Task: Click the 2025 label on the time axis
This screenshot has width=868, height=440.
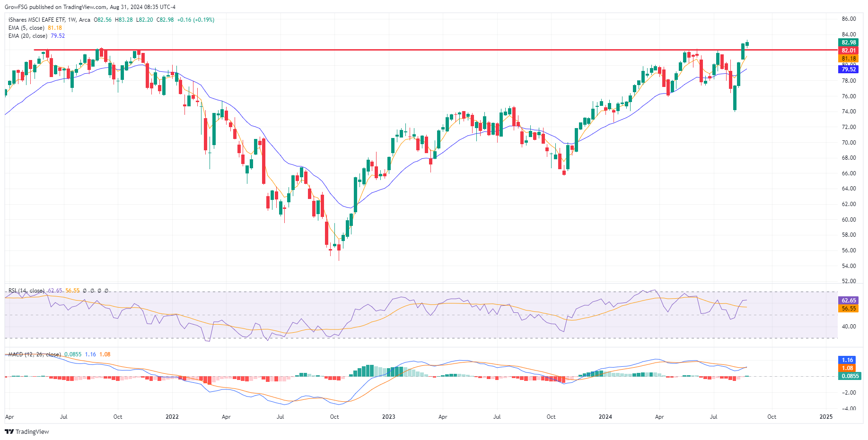Action: 826,417
